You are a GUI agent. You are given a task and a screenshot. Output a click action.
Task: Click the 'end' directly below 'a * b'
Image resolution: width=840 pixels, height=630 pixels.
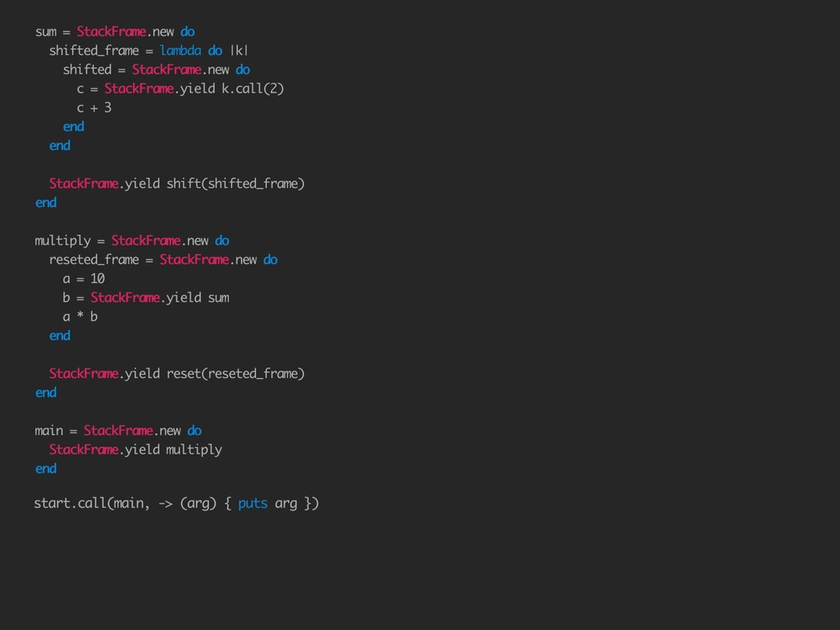[59, 336]
